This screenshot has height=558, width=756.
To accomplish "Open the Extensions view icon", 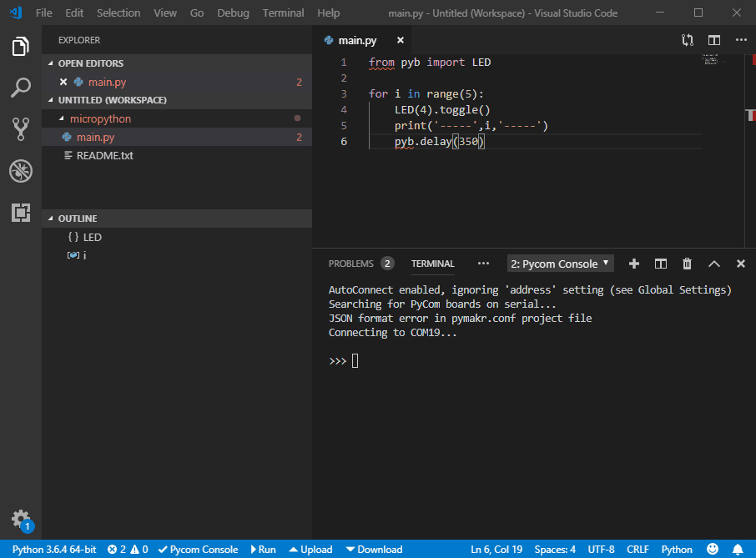I will pyautogui.click(x=21, y=213).
